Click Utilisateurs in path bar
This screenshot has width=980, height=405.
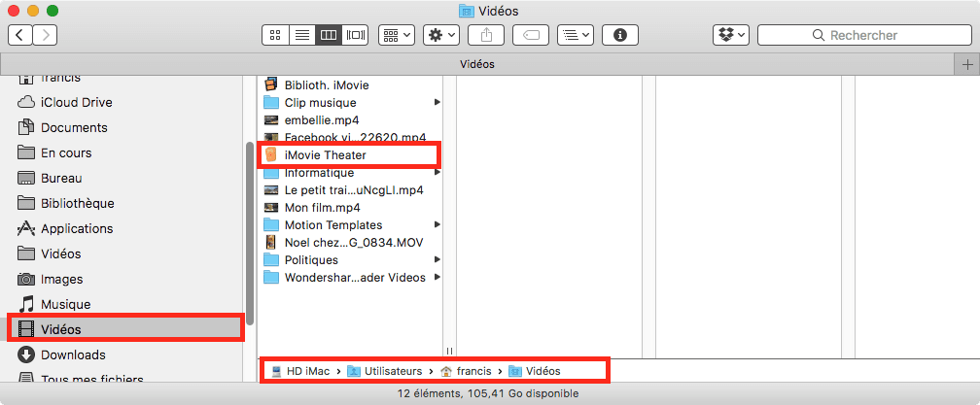(x=384, y=371)
